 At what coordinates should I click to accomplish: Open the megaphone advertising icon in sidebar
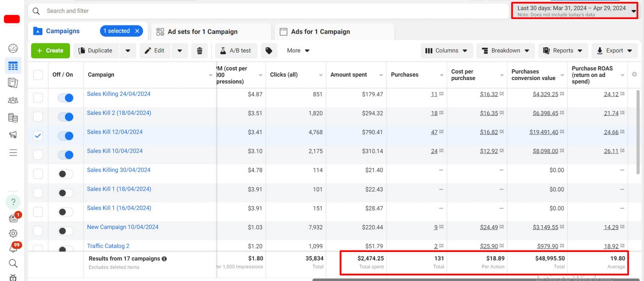pyautogui.click(x=13, y=135)
